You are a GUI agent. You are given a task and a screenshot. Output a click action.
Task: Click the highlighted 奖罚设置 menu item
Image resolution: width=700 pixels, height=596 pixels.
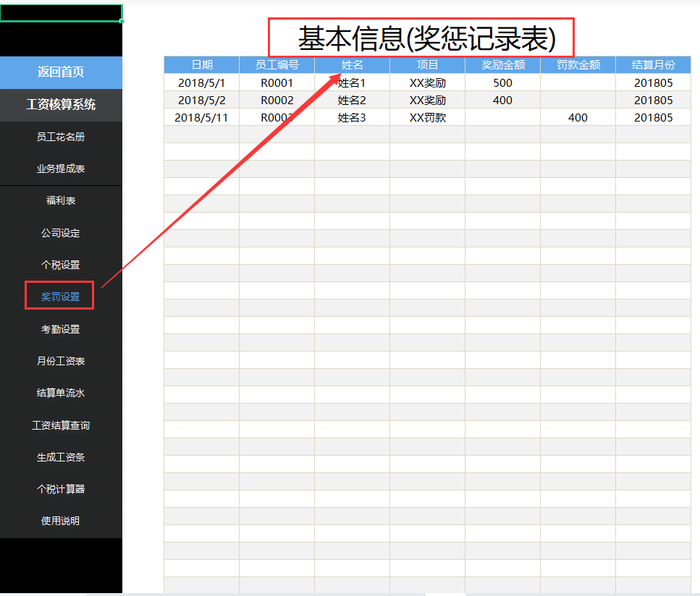tap(59, 296)
